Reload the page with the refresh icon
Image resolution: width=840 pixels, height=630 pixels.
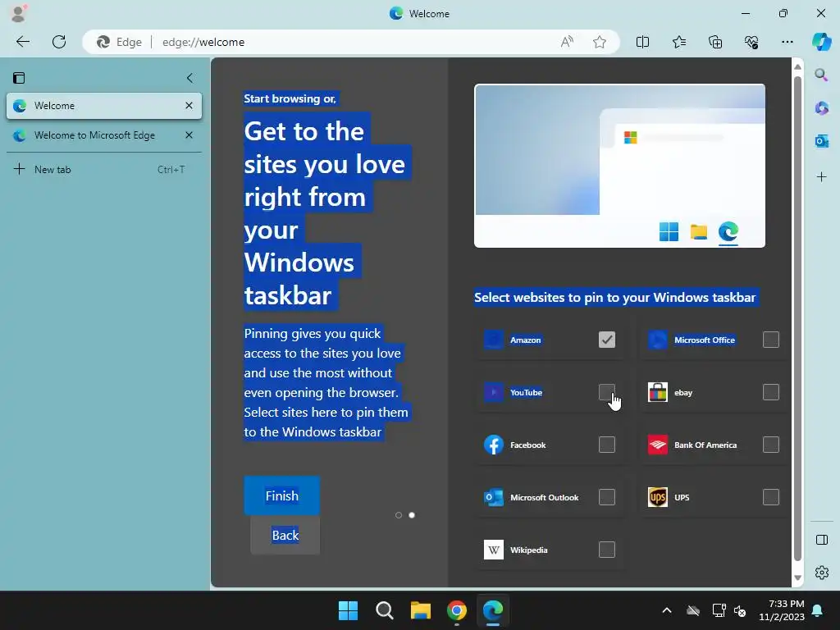pyautogui.click(x=59, y=42)
